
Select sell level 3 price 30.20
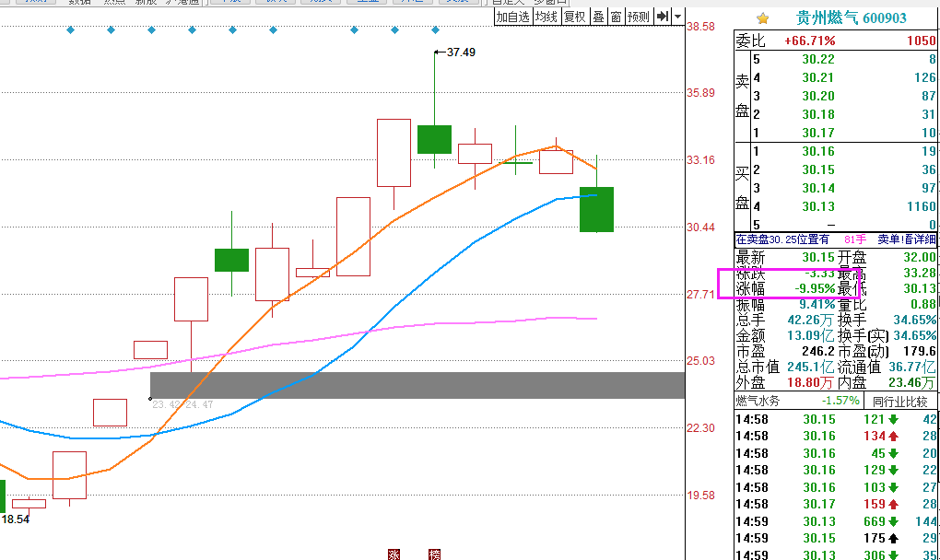[x=818, y=96]
